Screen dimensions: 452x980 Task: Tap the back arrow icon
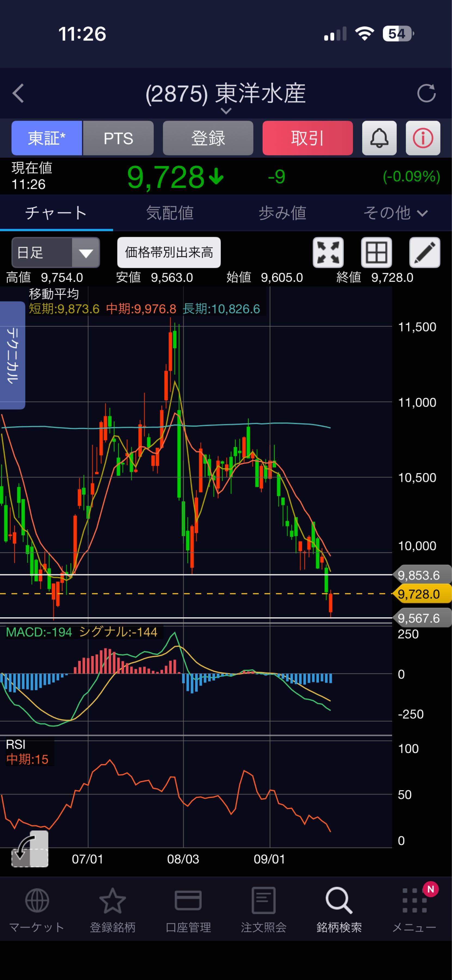point(18,93)
